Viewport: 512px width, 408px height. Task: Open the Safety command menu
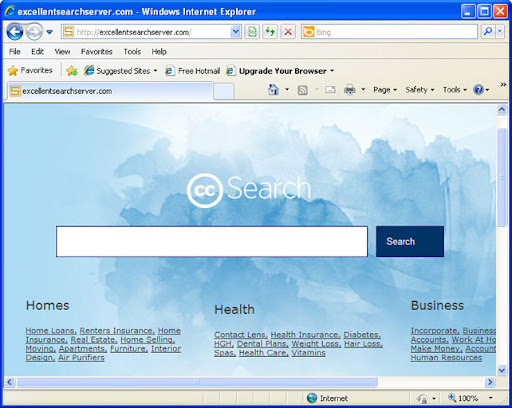click(420, 90)
